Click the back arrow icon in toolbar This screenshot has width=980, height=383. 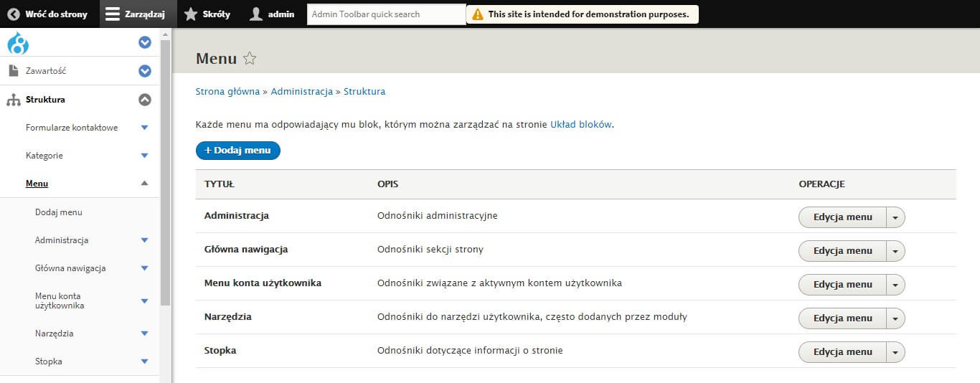tap(13, 14)
